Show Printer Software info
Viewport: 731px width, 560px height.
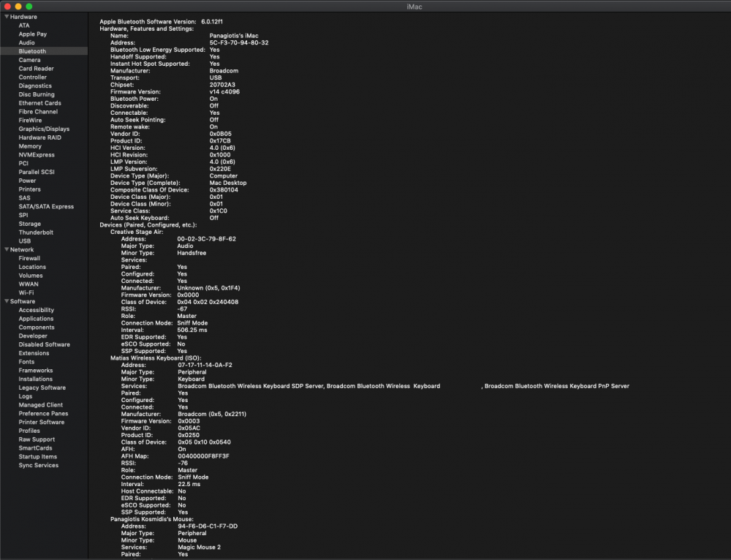click(x=42, y=423)
